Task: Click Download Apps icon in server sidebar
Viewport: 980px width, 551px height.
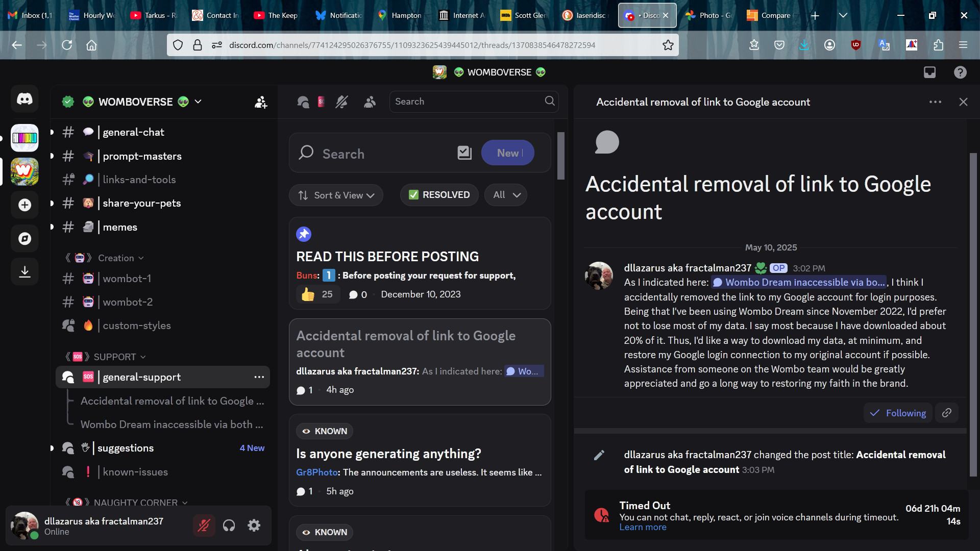Action: pos(24,271)
